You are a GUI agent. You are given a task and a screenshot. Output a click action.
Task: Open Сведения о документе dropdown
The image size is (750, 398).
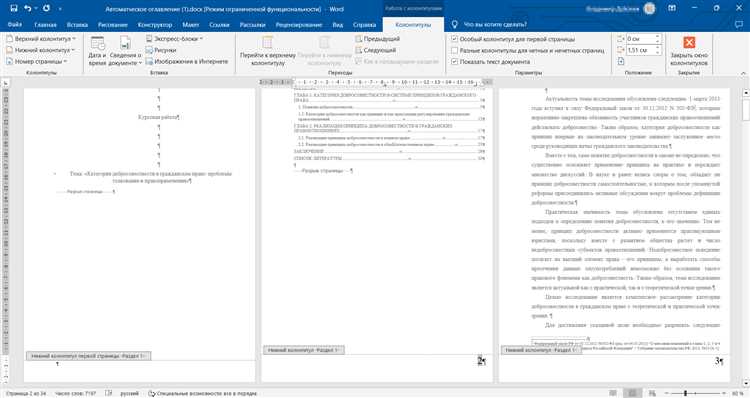(125, 51)
